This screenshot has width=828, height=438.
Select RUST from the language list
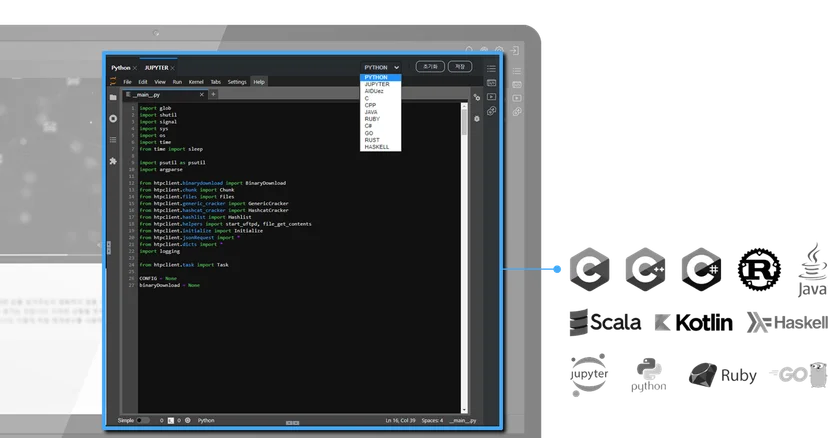(380, 140)
